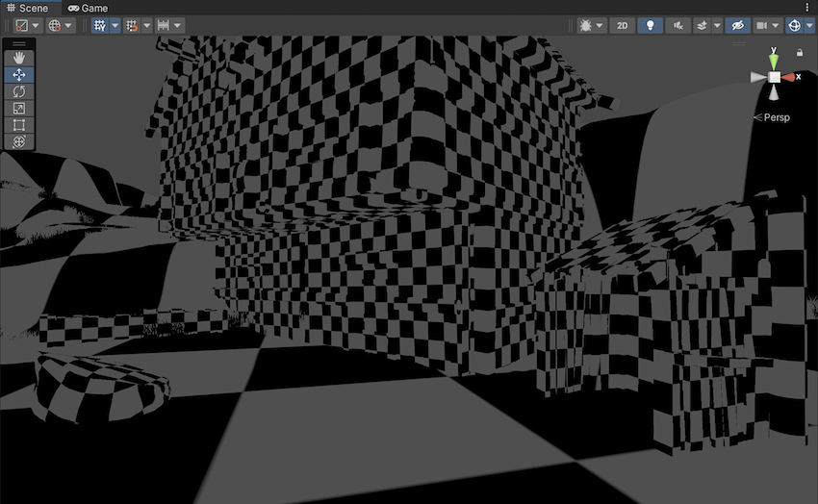
Task: Select the Transform tool
Action: click(19, 141)
